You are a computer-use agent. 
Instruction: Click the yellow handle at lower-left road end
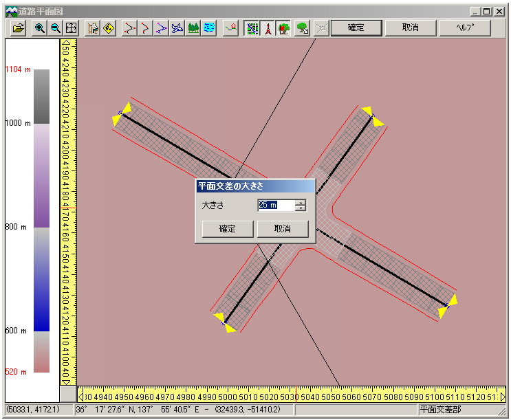pos(224,323)
